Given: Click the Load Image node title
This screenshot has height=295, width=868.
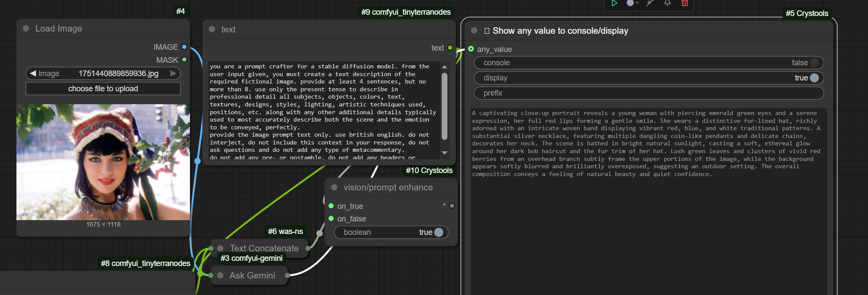Looking at the screenshot, I should point(58,29).
